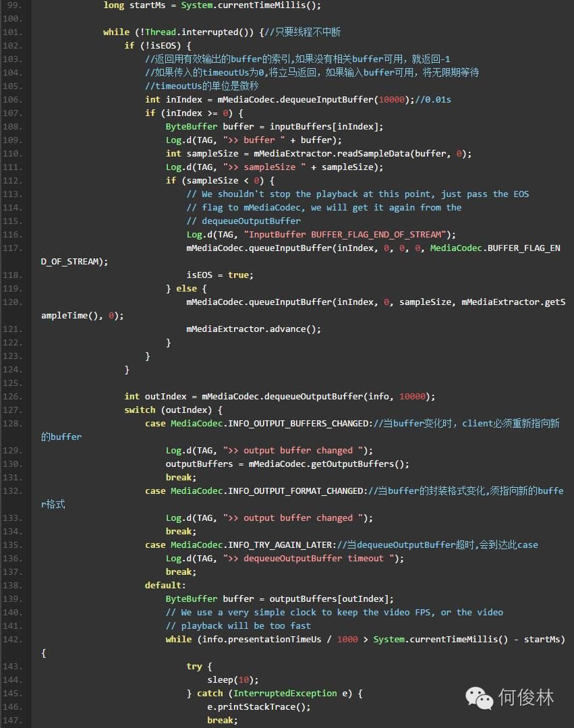
Task: Click the 何俊林 watermark text
Action: click(526, 698)
